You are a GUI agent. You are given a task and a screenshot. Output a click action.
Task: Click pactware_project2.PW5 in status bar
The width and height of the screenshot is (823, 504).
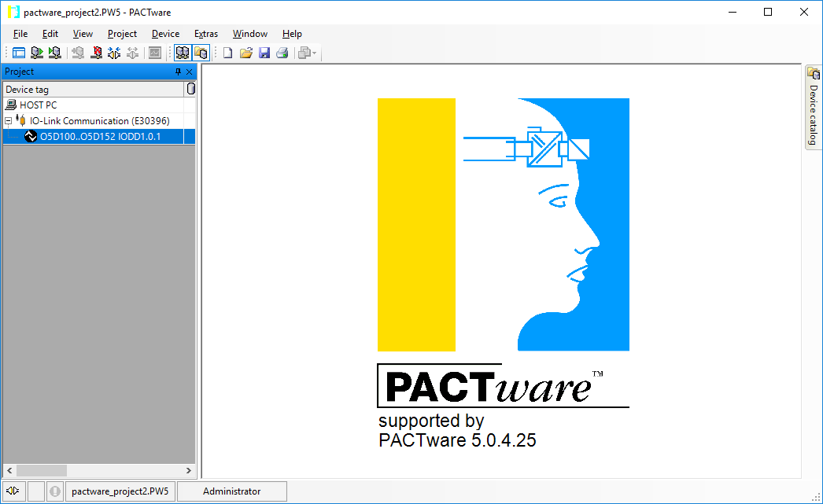point(120,491)
